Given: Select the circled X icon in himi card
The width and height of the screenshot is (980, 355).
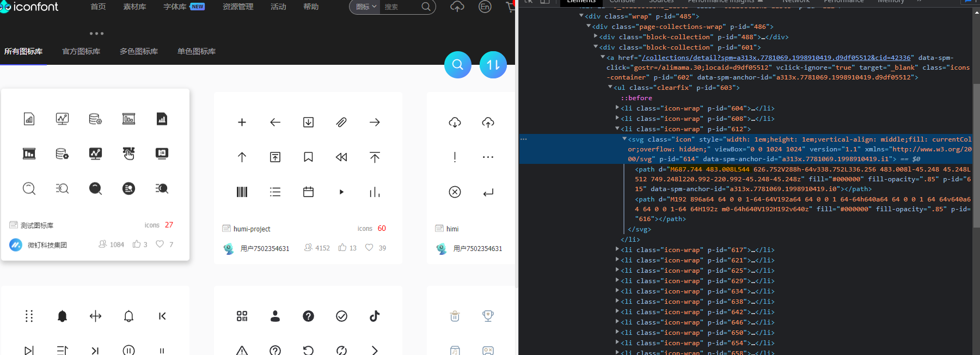Looking at the screenshot, I should [x=455, y=192].
